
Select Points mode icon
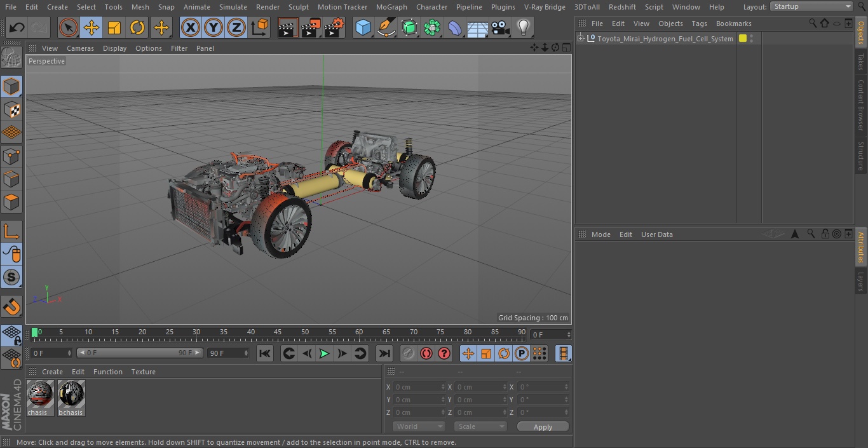point(11,156)
